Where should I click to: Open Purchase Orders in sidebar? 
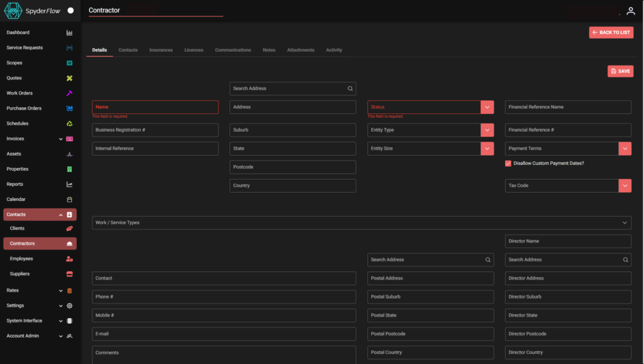coord(25,108)
